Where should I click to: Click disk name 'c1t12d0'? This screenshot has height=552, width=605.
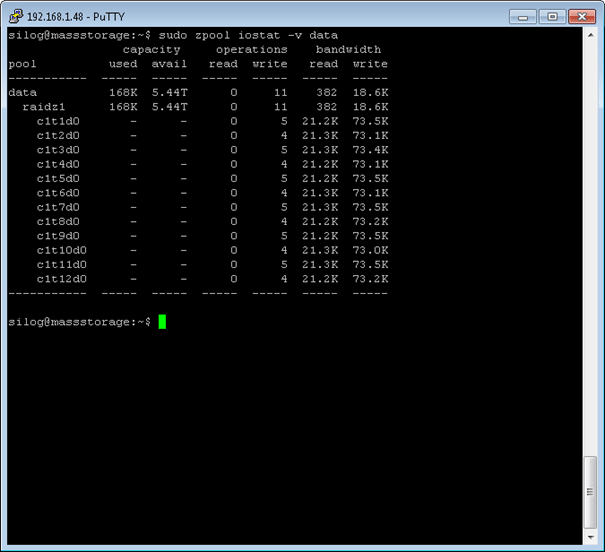click(x=62, y=279)
